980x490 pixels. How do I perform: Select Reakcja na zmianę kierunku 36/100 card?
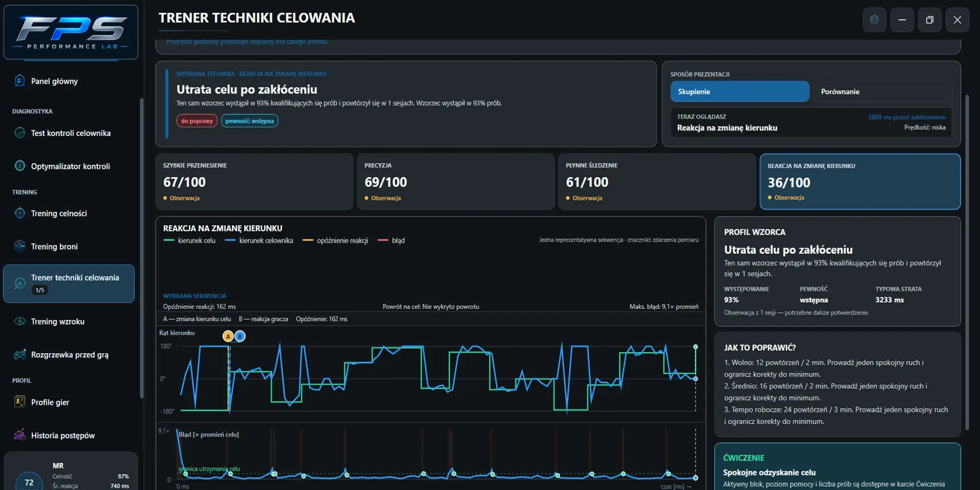point(860,181)
